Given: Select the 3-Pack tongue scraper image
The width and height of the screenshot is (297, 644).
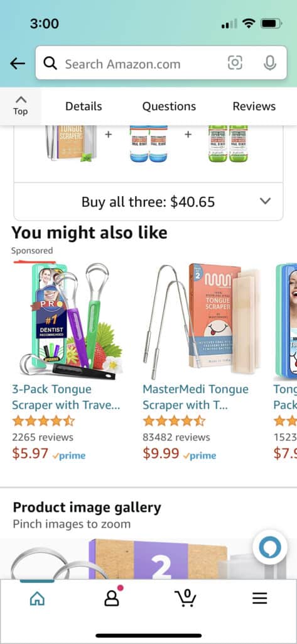Looking at the screenshot, I should 68,321.
